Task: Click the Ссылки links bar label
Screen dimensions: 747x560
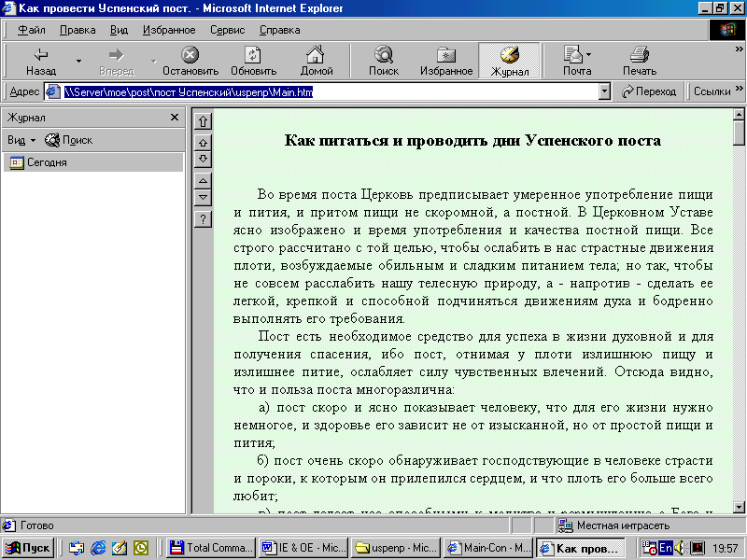Action: (712, 91)
